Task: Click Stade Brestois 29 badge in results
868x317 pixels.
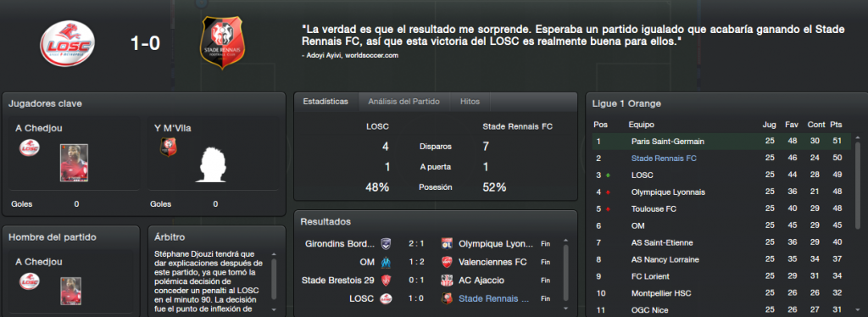Action: (x=386, y=281)
